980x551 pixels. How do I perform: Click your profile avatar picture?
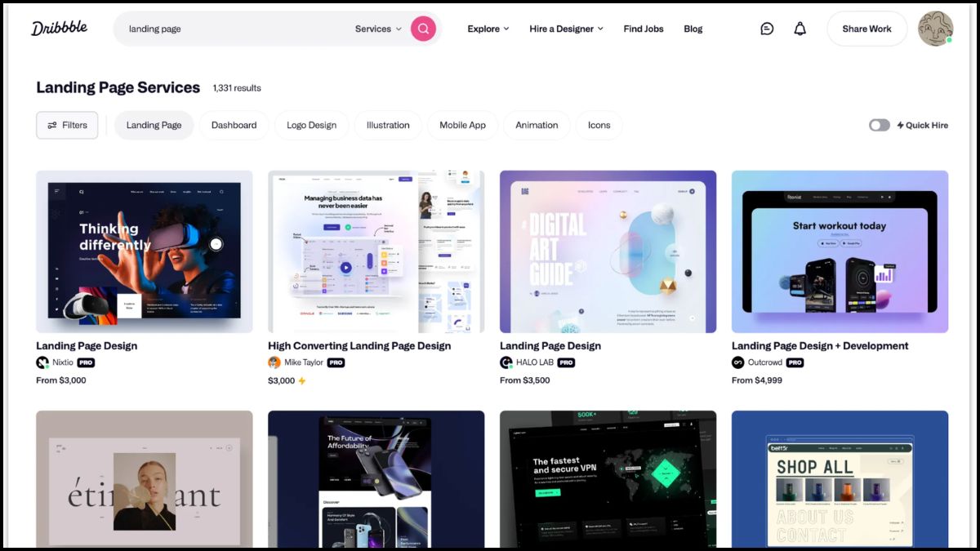pos(935,28)
